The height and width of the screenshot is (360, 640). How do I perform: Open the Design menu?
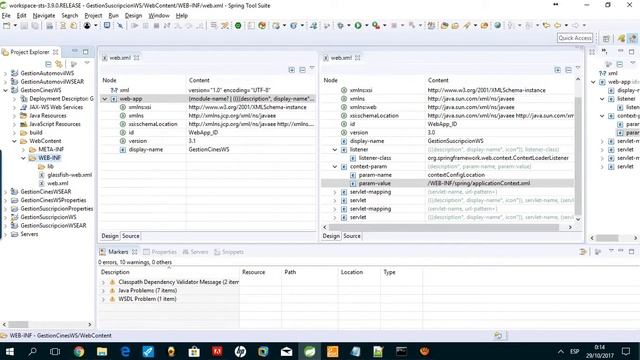[133, 16]
